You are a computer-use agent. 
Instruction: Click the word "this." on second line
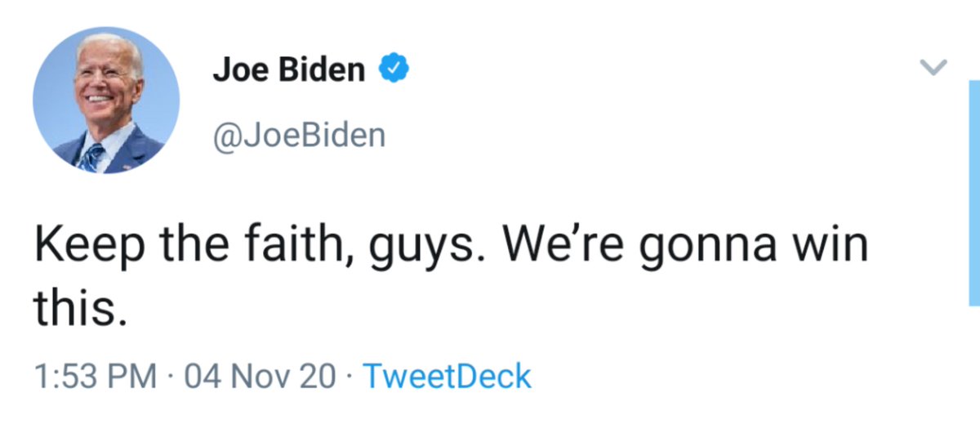(80, 309)
